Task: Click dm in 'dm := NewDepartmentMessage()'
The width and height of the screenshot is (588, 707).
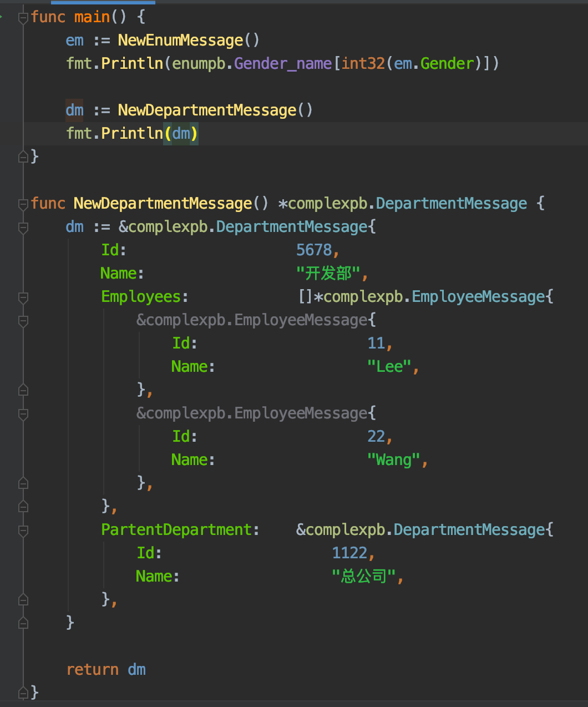Action: pos(74,110)
